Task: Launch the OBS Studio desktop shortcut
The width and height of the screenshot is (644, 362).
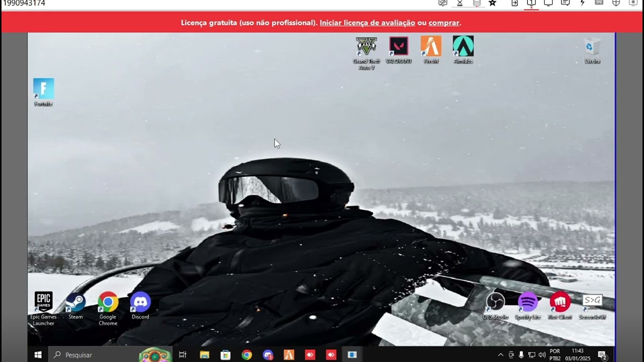Action: (x=496, y=306)
